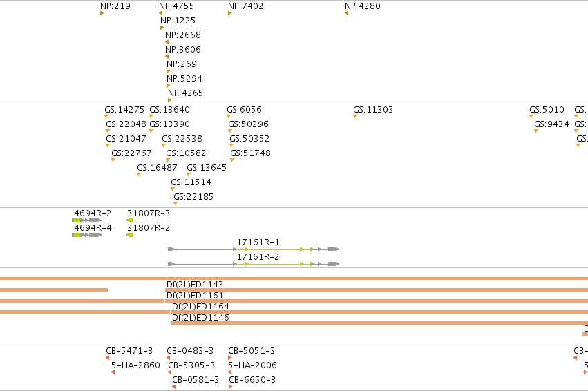Select the 5-HA-2006 insertion
Image resolution: width=588 pixels, height=391 pixels.
coord(230,372)
